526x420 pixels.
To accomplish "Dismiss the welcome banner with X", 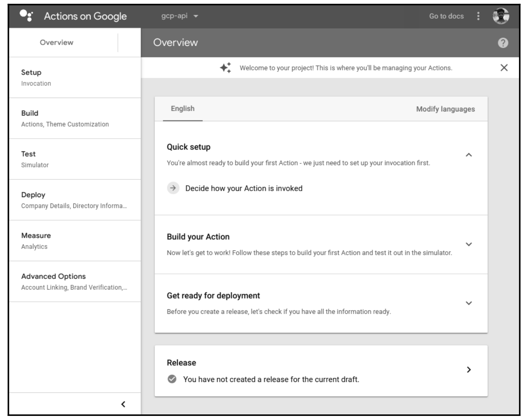I will [504, 68].
